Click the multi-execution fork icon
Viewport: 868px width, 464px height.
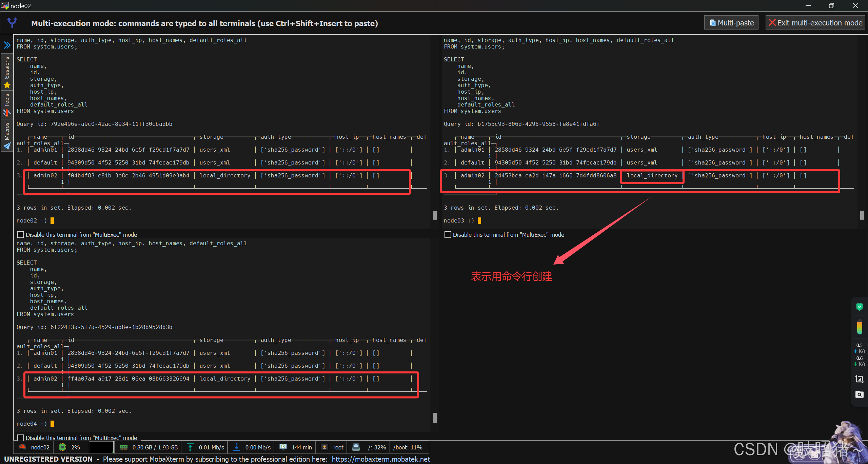[12, 23]
